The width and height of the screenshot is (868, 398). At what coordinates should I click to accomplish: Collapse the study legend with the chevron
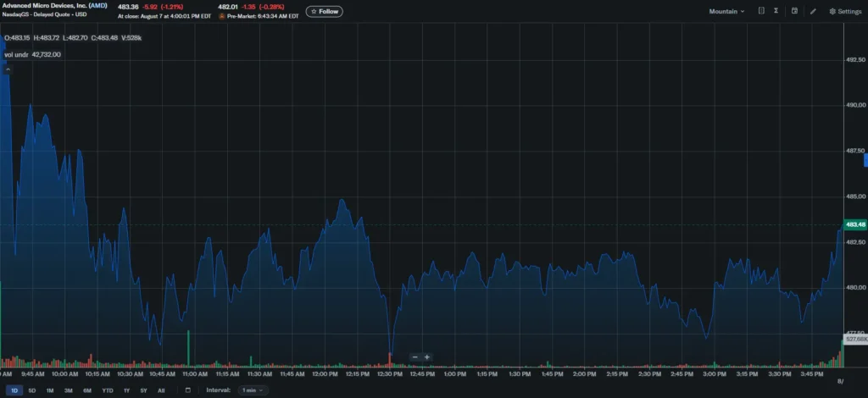click(x=8, y=69)
